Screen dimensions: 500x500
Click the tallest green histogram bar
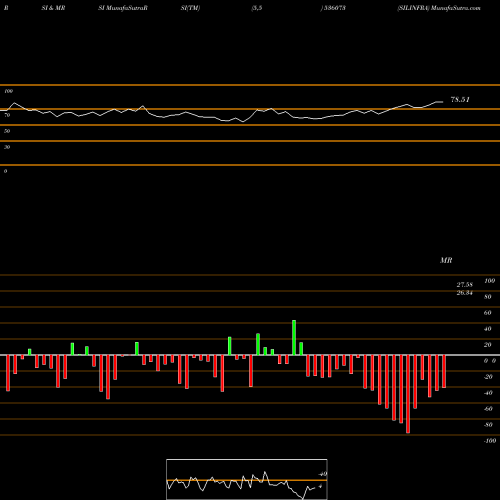(294, 337)
